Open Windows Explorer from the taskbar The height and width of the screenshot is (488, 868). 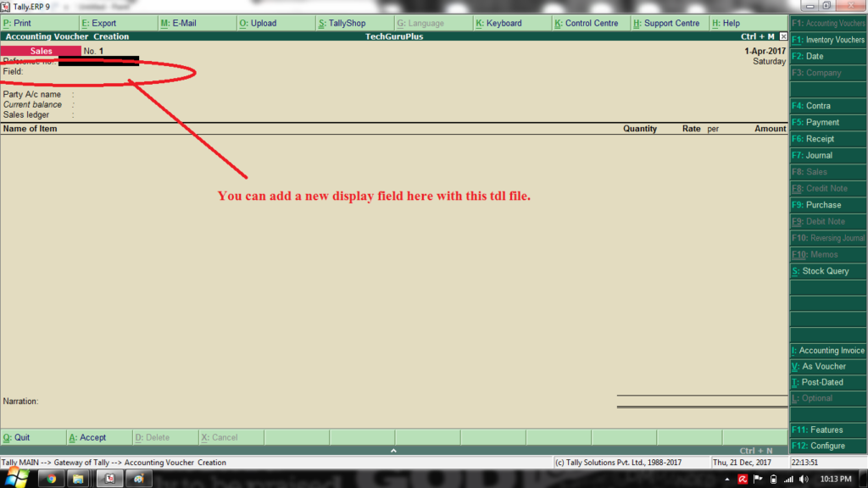78,480
